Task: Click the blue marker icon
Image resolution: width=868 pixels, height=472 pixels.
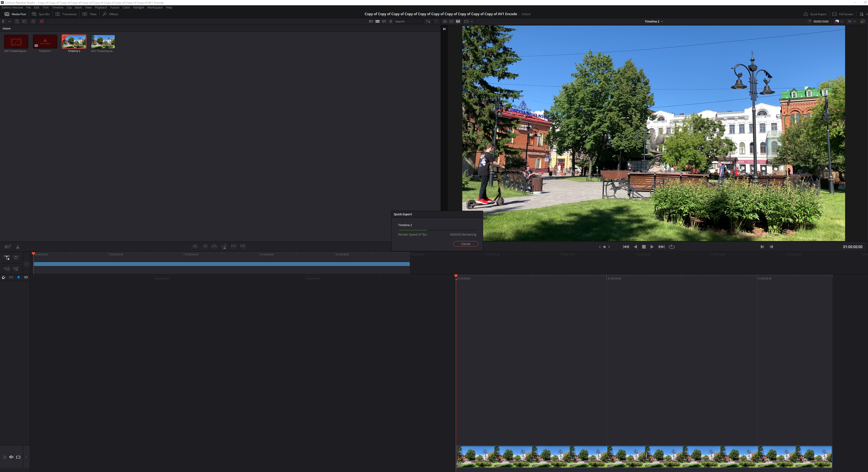Action: (x=19, y=277)
